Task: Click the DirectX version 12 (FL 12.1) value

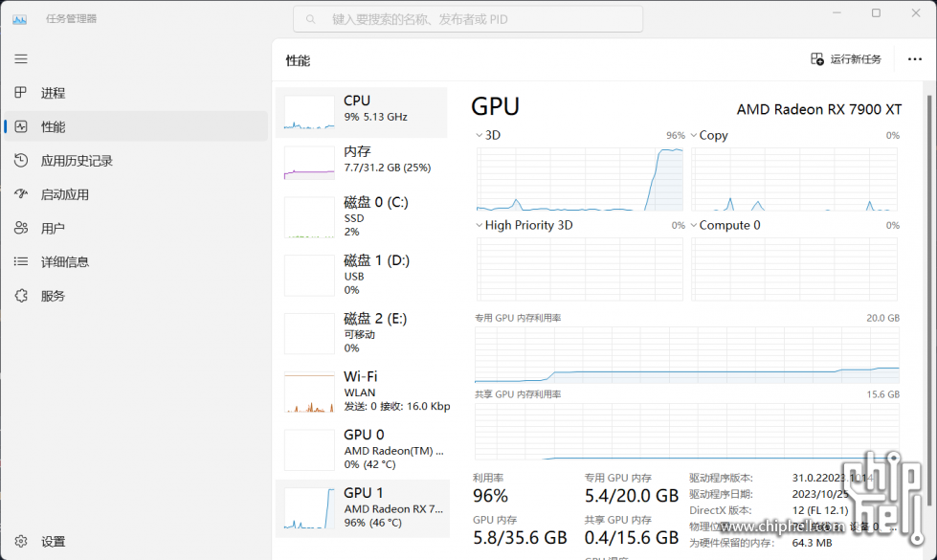Action: [820, 510]
